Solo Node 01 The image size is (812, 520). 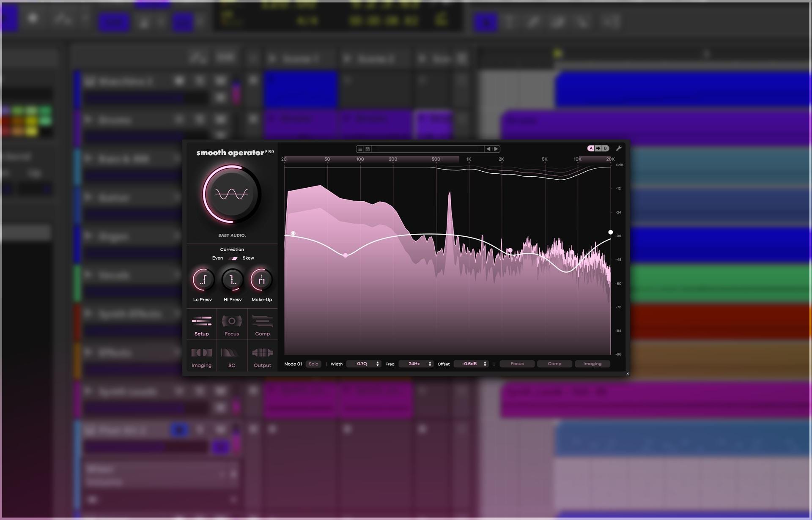coord(313,364)
